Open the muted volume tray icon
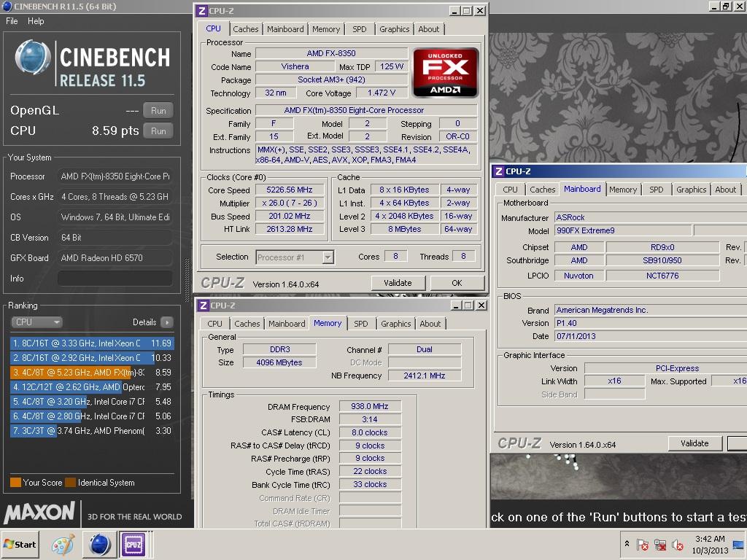Image resolution: width=747 pixels, height=560 pixels. (x=677, y=544)
